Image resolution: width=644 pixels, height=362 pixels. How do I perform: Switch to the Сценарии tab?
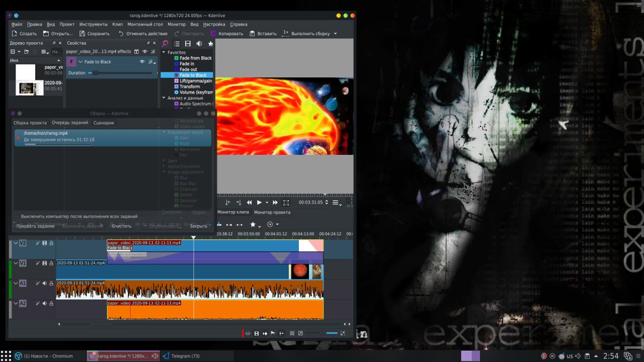[104, 123]
